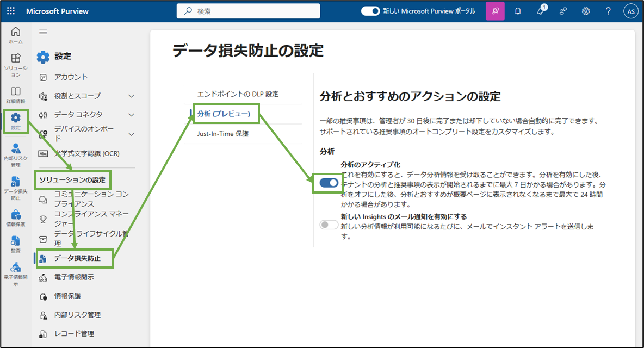The image size is (644, 348).
Task: Open the settings gear in the header
Action: [x=586, y=11]
